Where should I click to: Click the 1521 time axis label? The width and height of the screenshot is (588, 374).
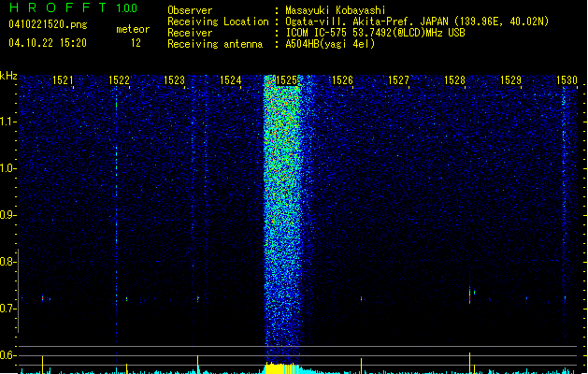tap(63, 80)
